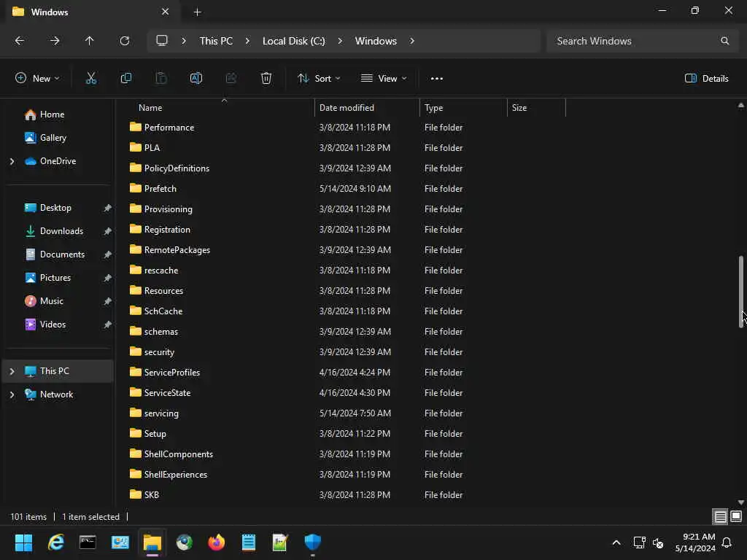The image size is (747, 560).
Task: Click the Delete trash can icon
Action: (x=266, y=79)
